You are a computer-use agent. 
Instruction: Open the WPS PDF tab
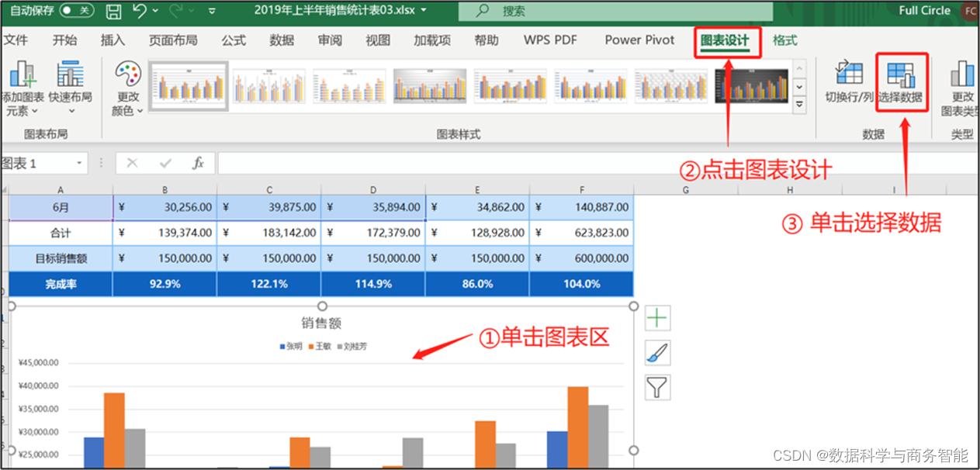550,40
